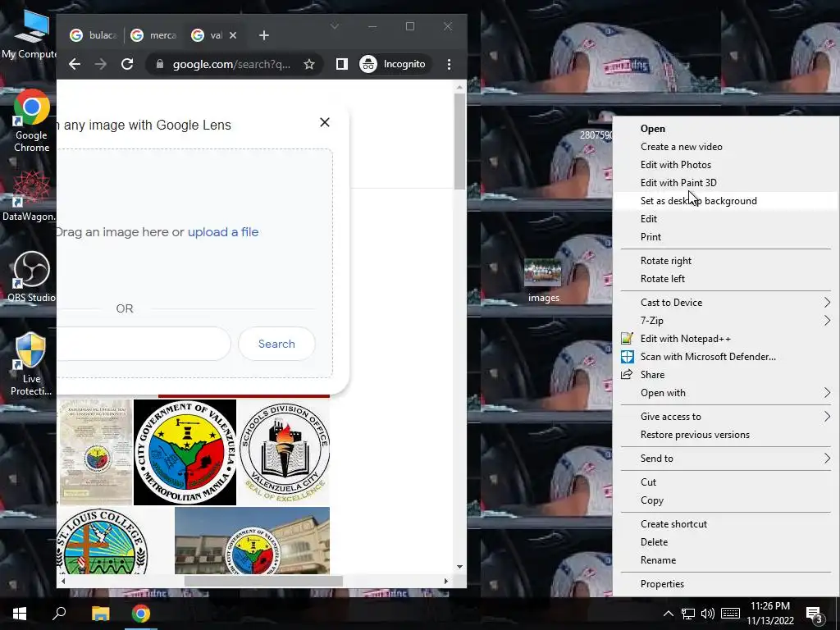The image size is (840, 630).
Task: Show hidden tray icons chevron
Action: coord(668,614)
